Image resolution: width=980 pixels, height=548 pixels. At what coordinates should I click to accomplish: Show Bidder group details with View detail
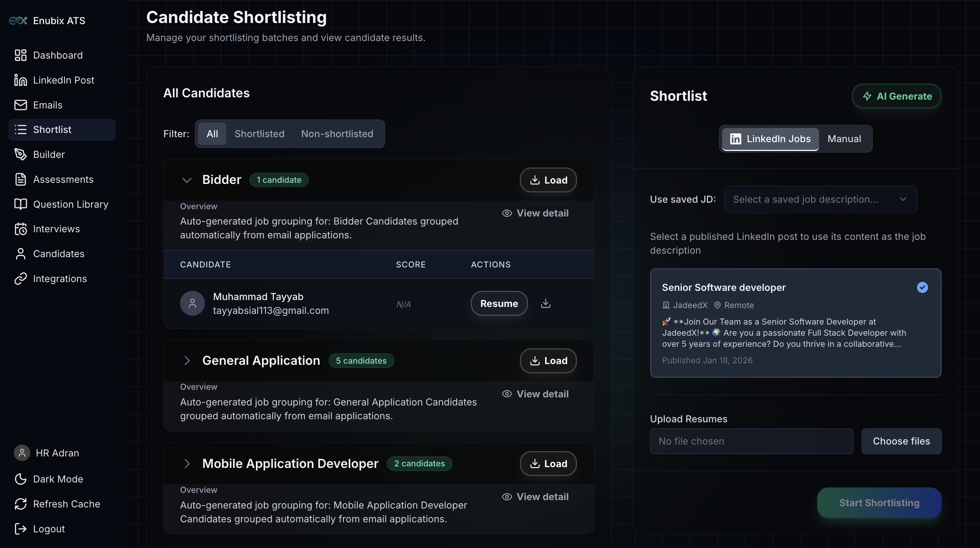[x=535, y=213]
